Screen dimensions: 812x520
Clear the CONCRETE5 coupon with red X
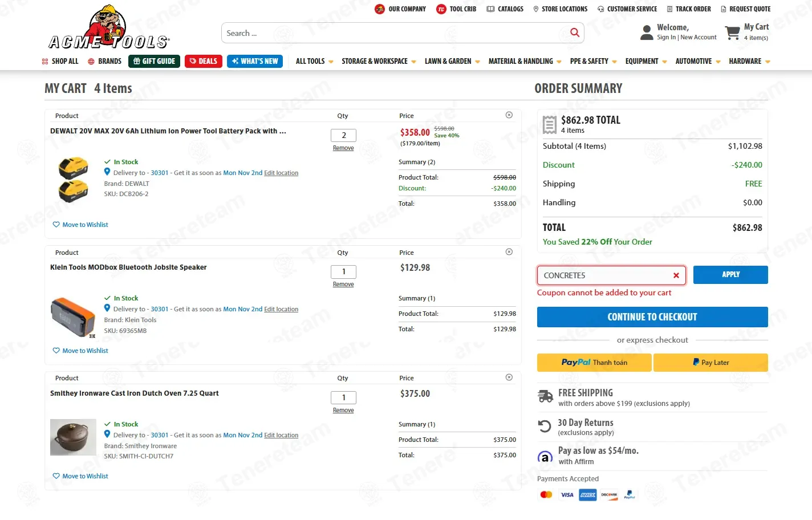pos(676,275)
